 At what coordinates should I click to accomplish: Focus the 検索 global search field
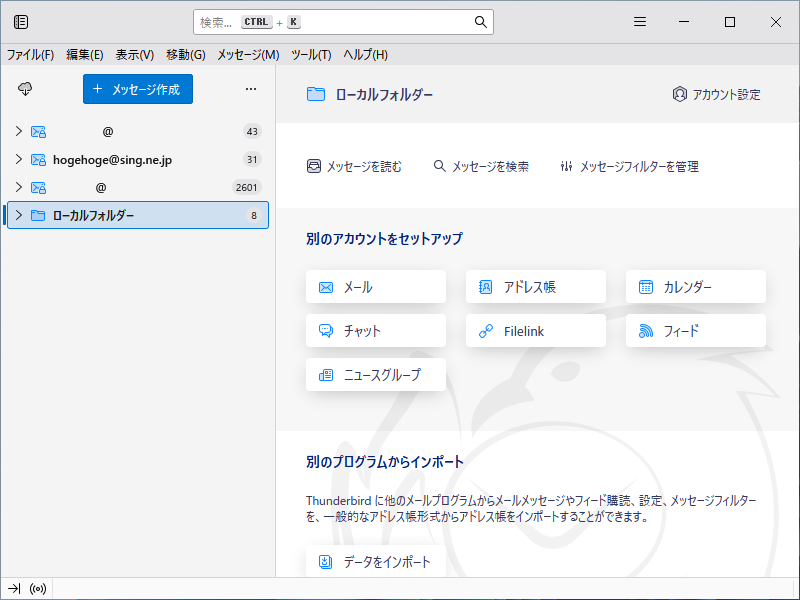pos(343,22)
